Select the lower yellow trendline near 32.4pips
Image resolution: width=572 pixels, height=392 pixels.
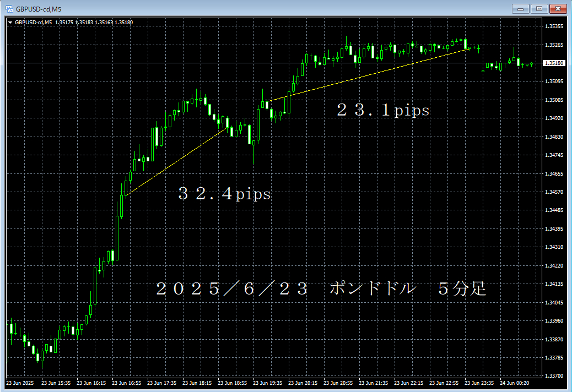tap(176, 161)
